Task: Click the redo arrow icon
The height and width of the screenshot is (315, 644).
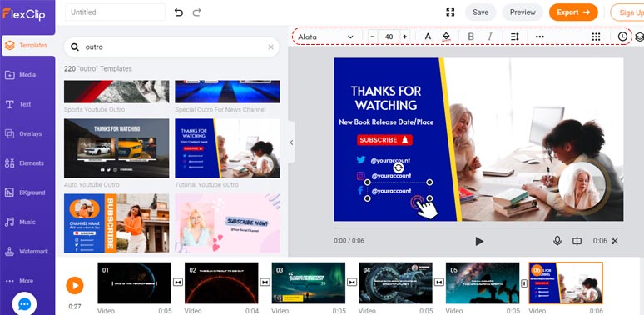Action: (x=196, y=12)
